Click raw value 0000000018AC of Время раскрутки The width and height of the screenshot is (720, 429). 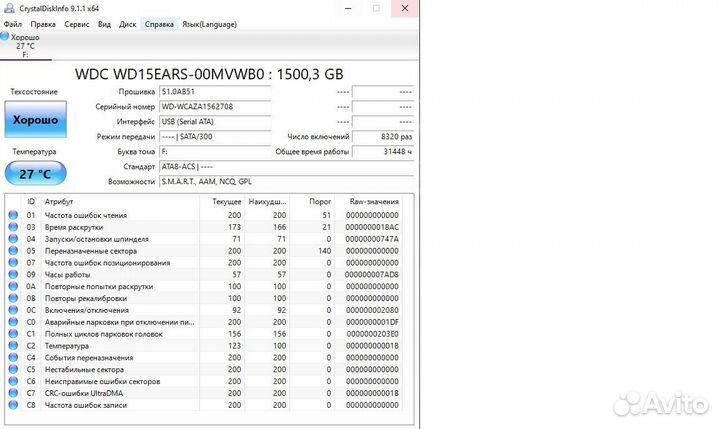372,227
